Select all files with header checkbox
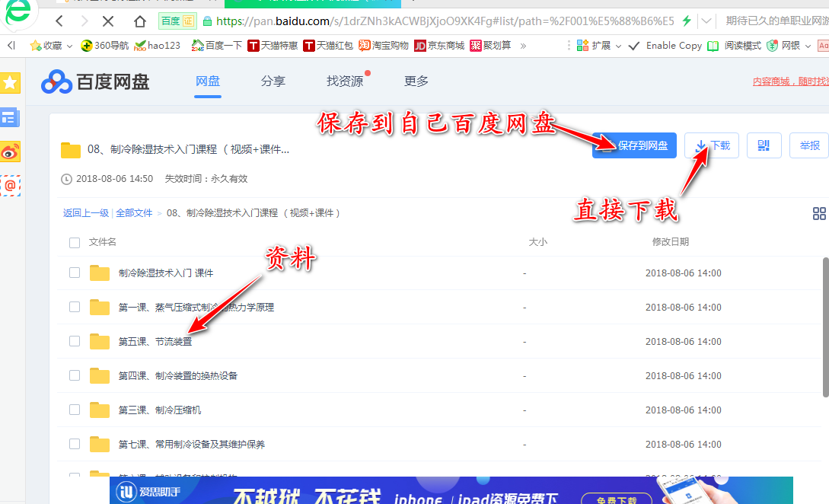The width and height of the screenshot is (829, 504). [75, 242]
